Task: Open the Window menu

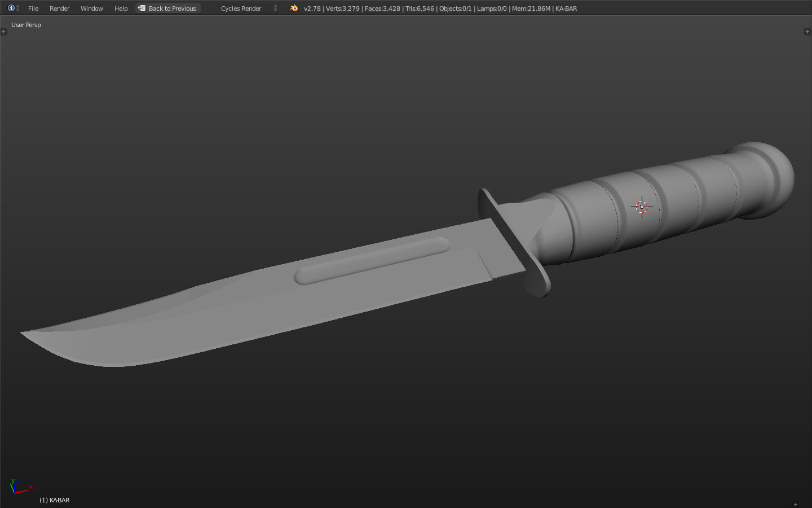Action: click(91, 8)
